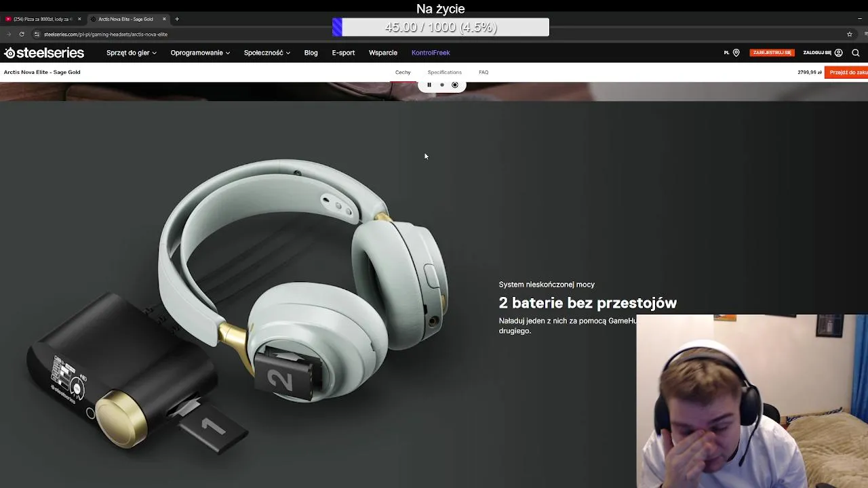Viewport: 868px width, 488px height.
Task: Open site search magnifier icon
Action: pyautogui.click(x=856, y=53)
